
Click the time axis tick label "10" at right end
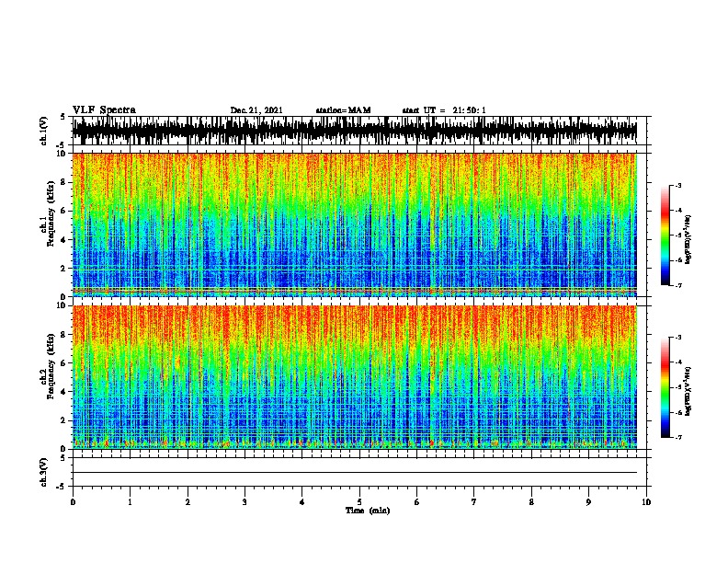(646, 502)
